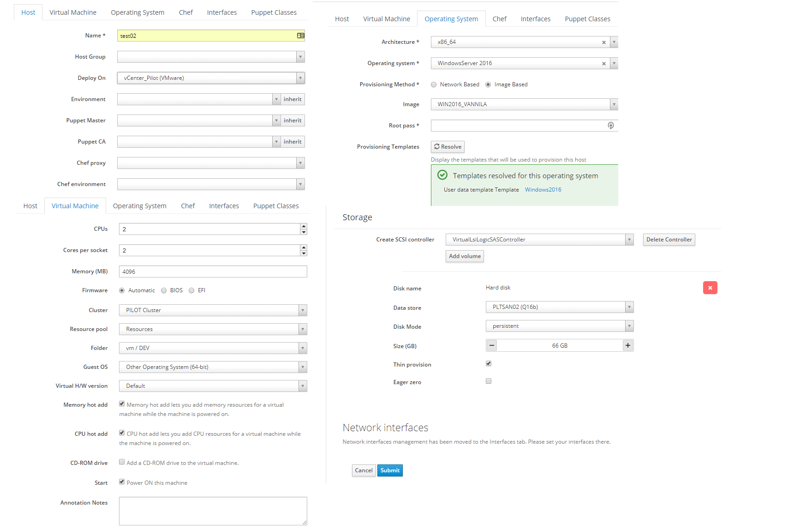
Task: Open the Disk Mode dropdown
Action: tap(560, 326)
